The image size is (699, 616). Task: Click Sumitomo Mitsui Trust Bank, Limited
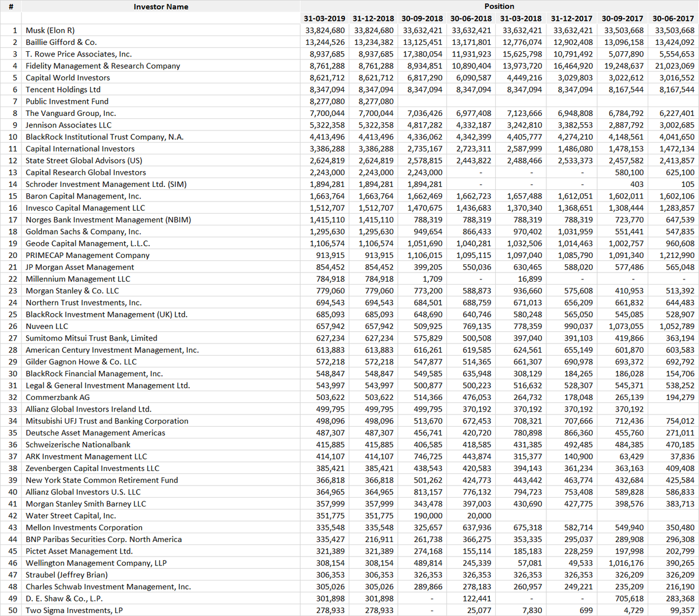pyautogui.click(x=91, y=338)
